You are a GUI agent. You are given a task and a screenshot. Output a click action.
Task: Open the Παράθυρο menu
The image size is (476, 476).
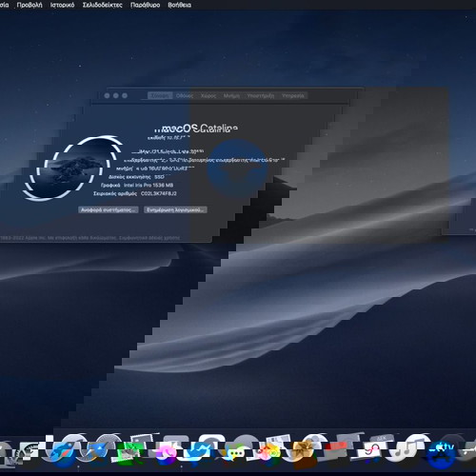pyautogui.click(x=145, y=5)
